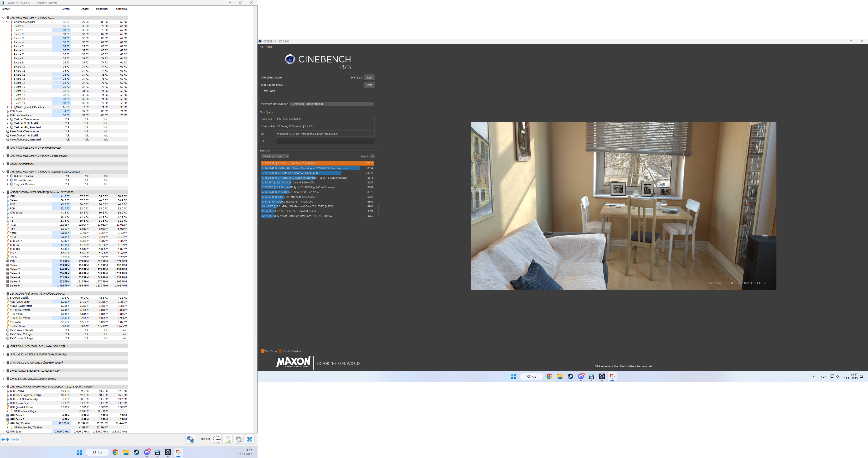Close sensors with the blue X icon
Image resolution: width=868 pixels, height=458 pixels.
coord(250,439)
